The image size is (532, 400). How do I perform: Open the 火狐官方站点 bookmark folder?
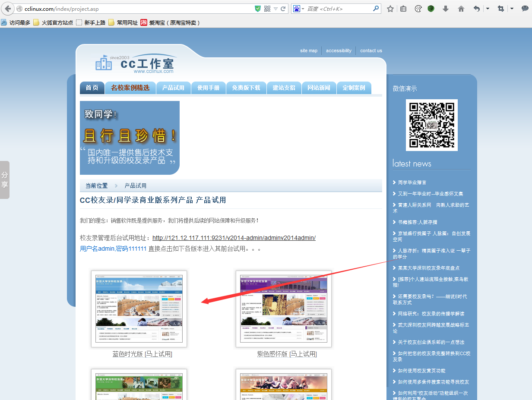[53, 22]
